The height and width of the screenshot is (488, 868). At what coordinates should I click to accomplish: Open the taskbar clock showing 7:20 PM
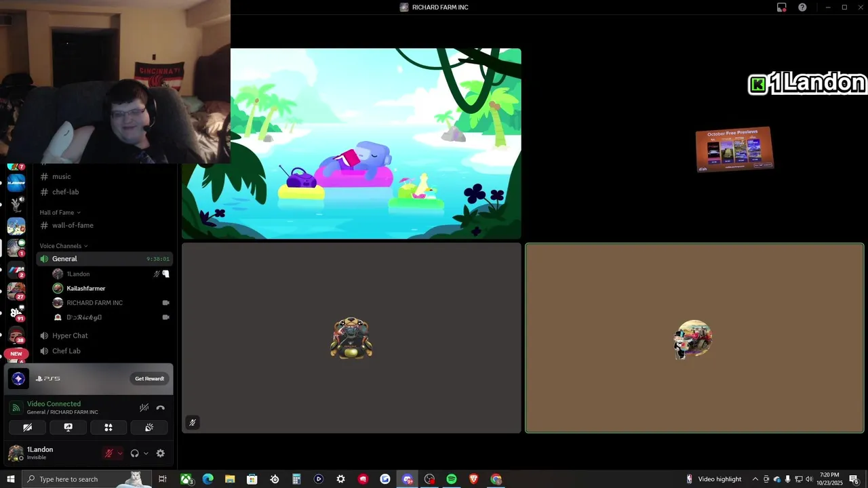tap(829, 479)
